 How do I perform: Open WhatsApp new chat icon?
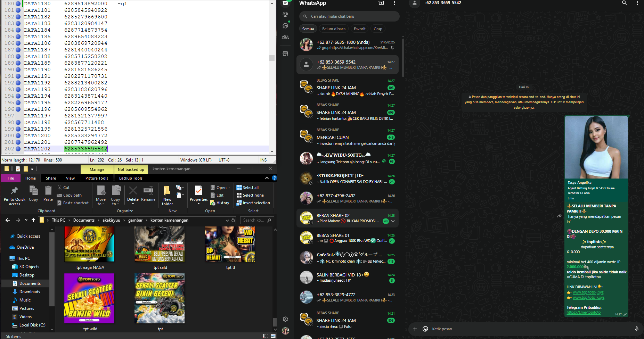click(381, 3)
